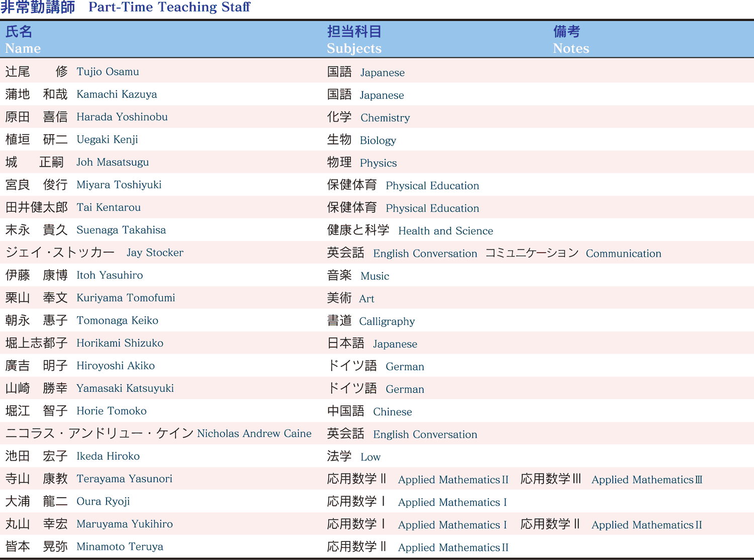Click 'Applied Mathematics II' in Minamoto's row

tap(453, 547)
